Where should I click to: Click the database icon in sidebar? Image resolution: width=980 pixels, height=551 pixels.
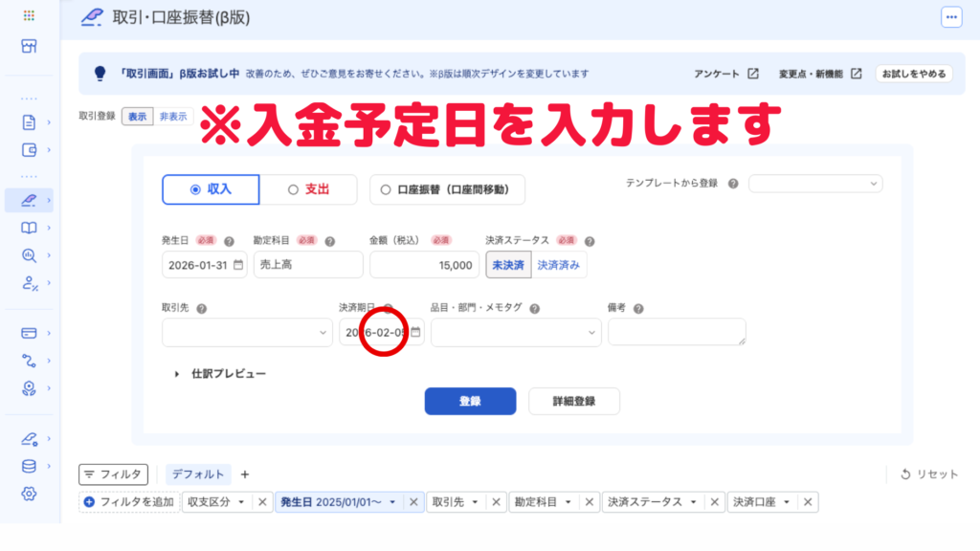[29, 467]
